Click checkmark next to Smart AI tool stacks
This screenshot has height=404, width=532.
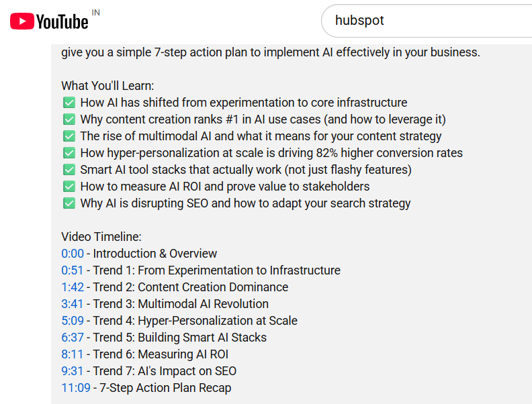pyautogui.click(x=69, y=170)
